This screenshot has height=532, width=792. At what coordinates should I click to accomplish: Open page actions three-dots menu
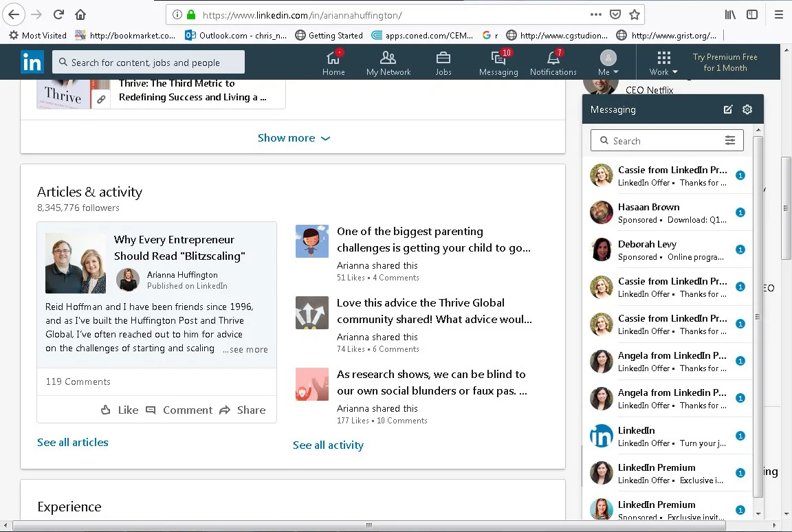click(596, 14)
